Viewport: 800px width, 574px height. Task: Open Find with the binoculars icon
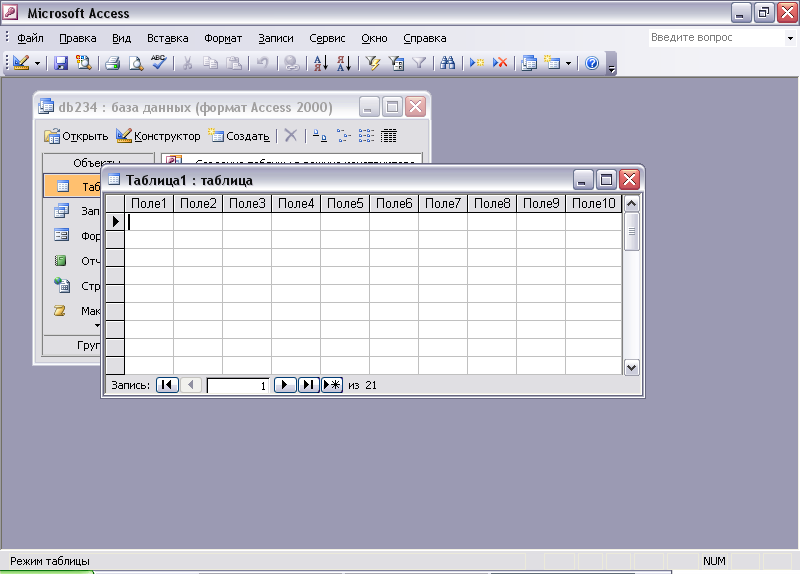pyautogui.click(x=447, y=63)
